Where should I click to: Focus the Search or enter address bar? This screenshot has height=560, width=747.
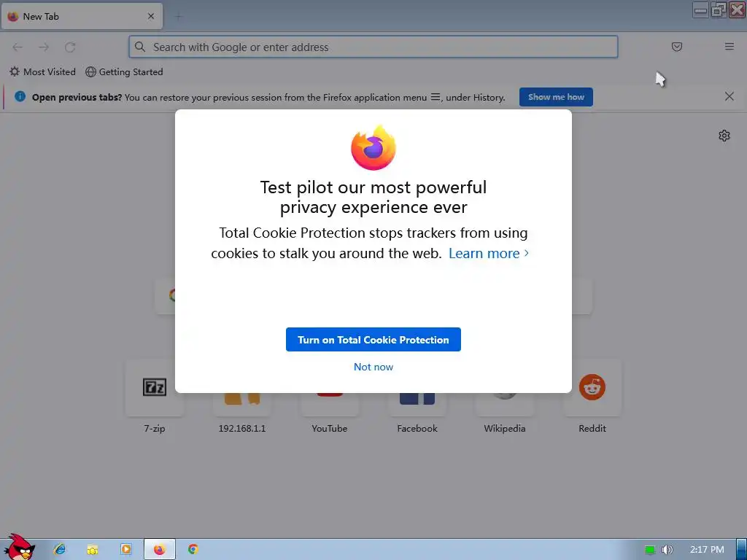(373, 47)
